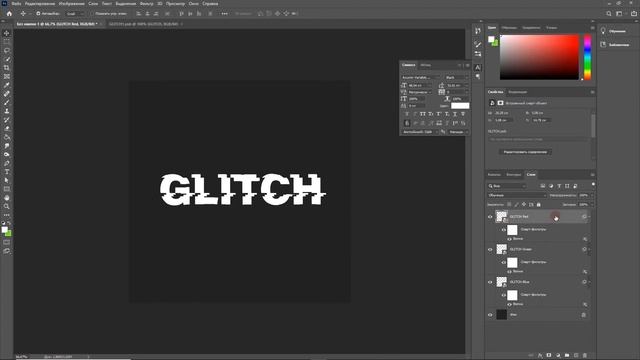Select the GLITCH Blue layer name
The width and height of the screenshot is (640, 360).
(x=519, y=282)
